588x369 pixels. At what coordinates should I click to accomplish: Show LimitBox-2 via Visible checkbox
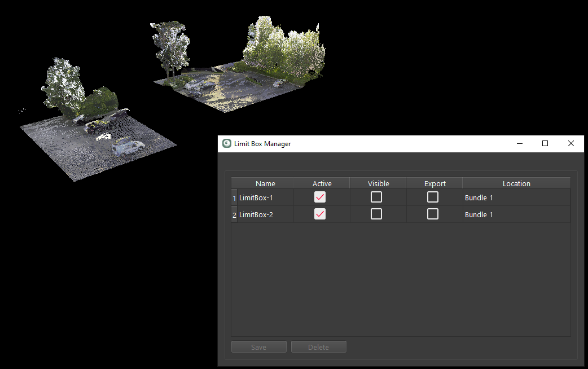376,214
